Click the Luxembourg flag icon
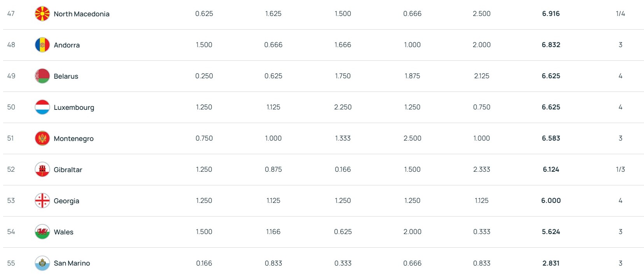Screen dimensions: 644x280 point(42,107)
